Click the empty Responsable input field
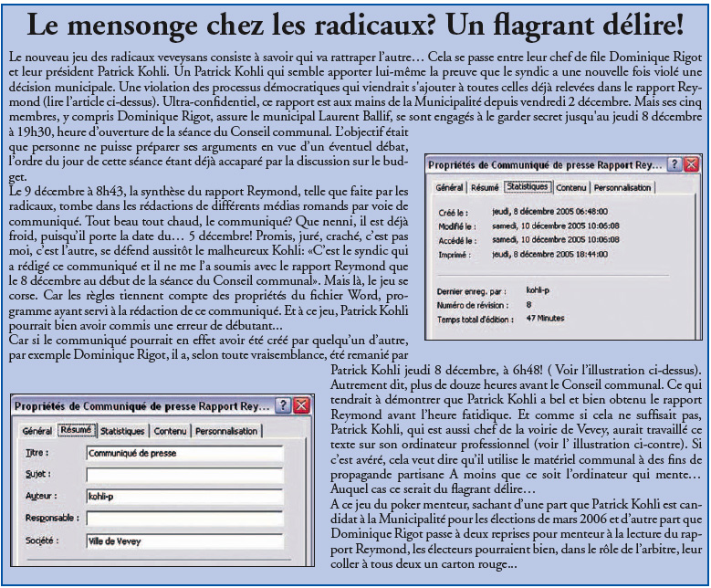Image resolution: width=711 pixels, height=588 pixels. click(184, 518)
